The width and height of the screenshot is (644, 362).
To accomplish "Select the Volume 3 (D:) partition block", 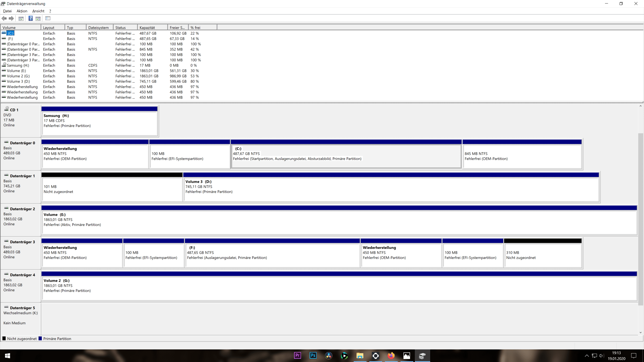I will 391,189.
